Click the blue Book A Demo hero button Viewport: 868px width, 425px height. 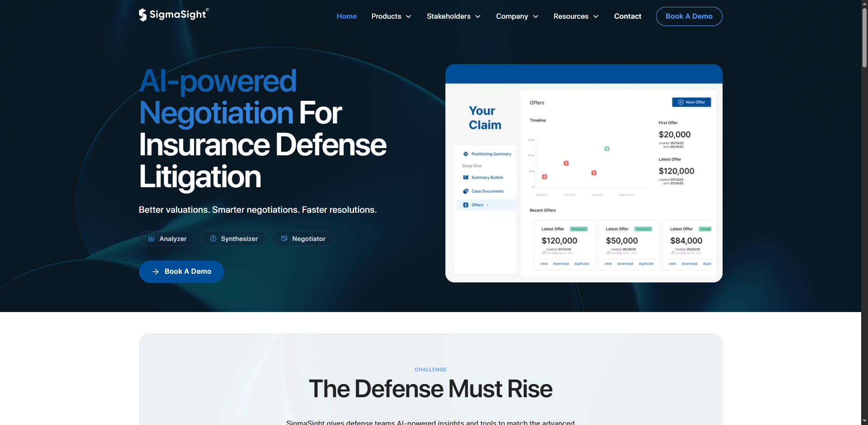click(x=181, y=271)
